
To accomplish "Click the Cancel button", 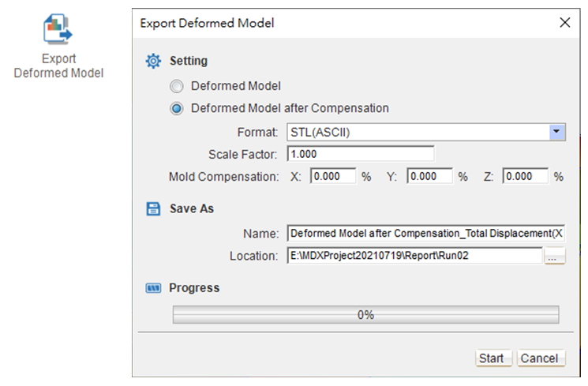I will (541, 358).
